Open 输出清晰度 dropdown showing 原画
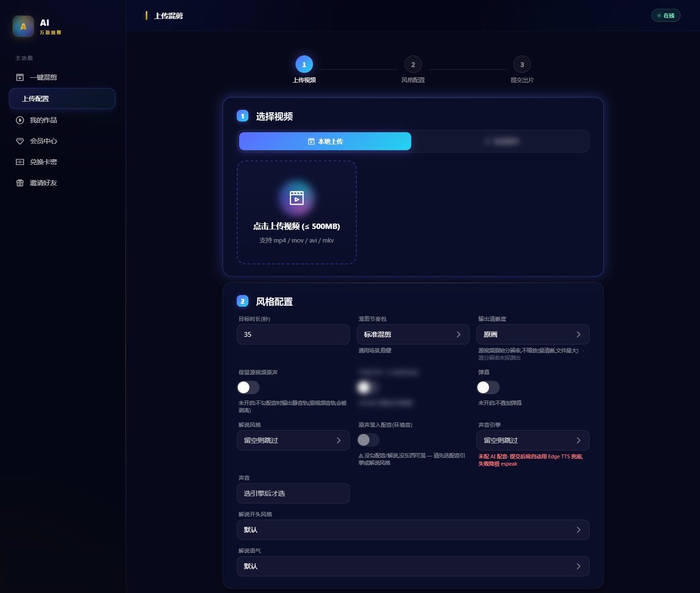This screenshot has width=700, height=593. coord(533,334)
